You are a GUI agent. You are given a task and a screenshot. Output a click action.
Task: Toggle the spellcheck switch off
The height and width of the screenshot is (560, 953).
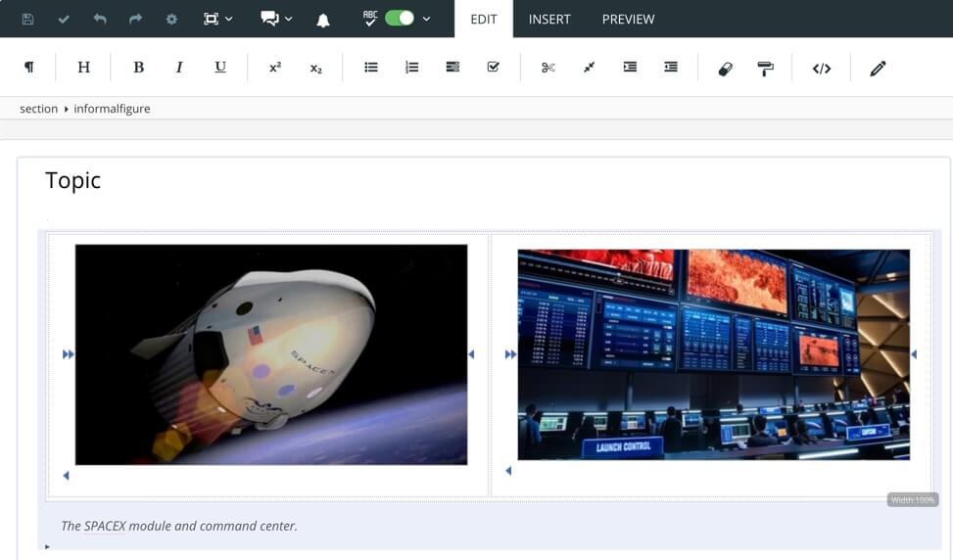pos(400,19)
